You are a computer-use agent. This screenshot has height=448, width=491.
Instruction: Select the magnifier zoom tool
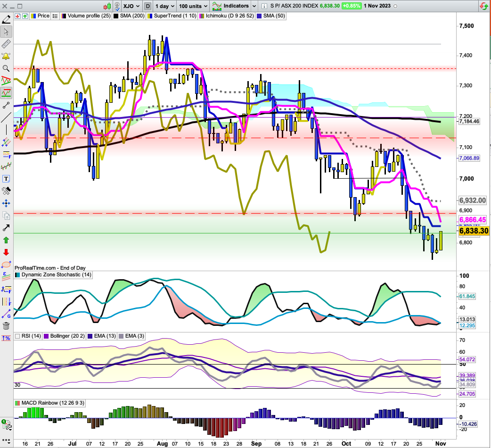(x=6, y=68)
